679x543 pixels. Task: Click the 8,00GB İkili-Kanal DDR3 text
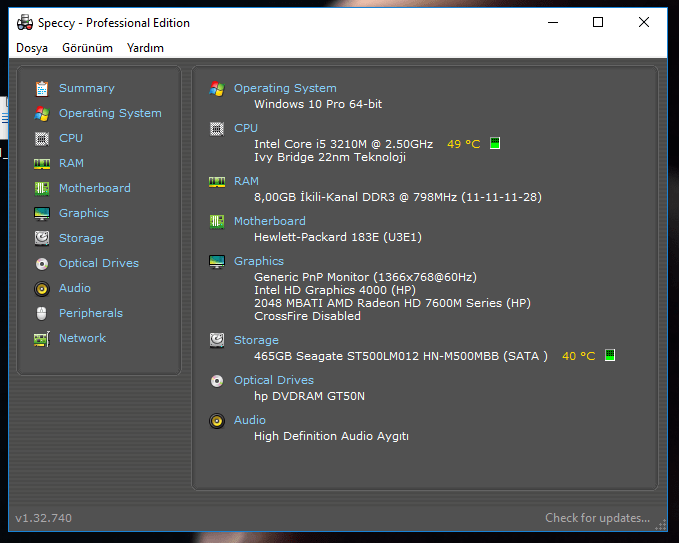[398, 197]
